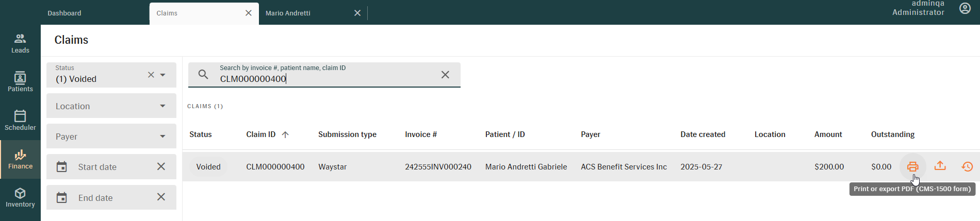This screenshot has height=221, width=980.
Task: Open the Scheduler from the sidebar
Action: click(x=20, y=121)
